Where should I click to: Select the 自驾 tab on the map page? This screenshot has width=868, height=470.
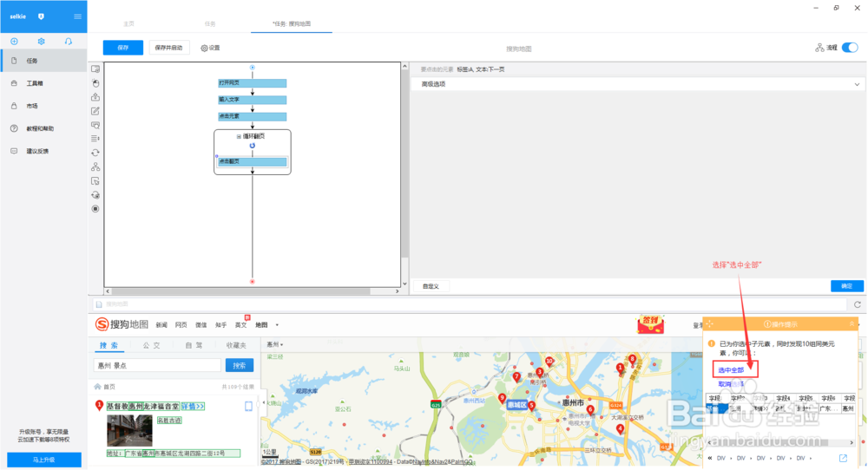[x=194, y=345]
